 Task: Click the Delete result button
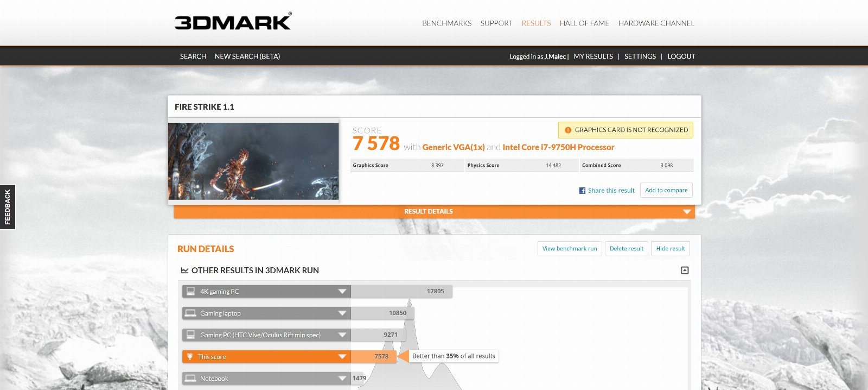pos(627,249)
